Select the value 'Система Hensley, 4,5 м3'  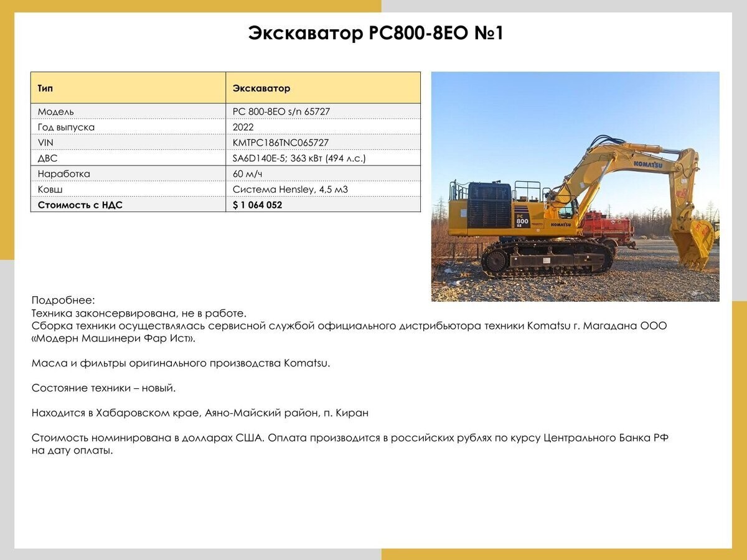[x=290, y=189]
